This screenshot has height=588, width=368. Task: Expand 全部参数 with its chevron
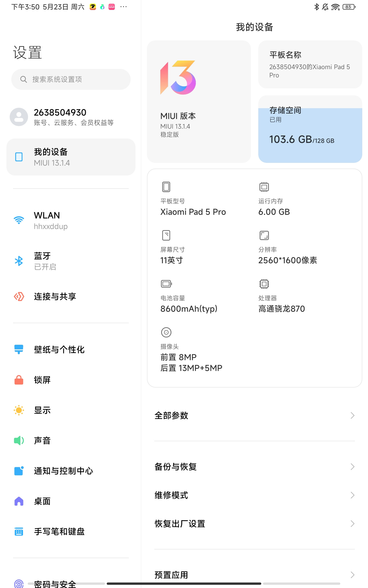point(352,416)
